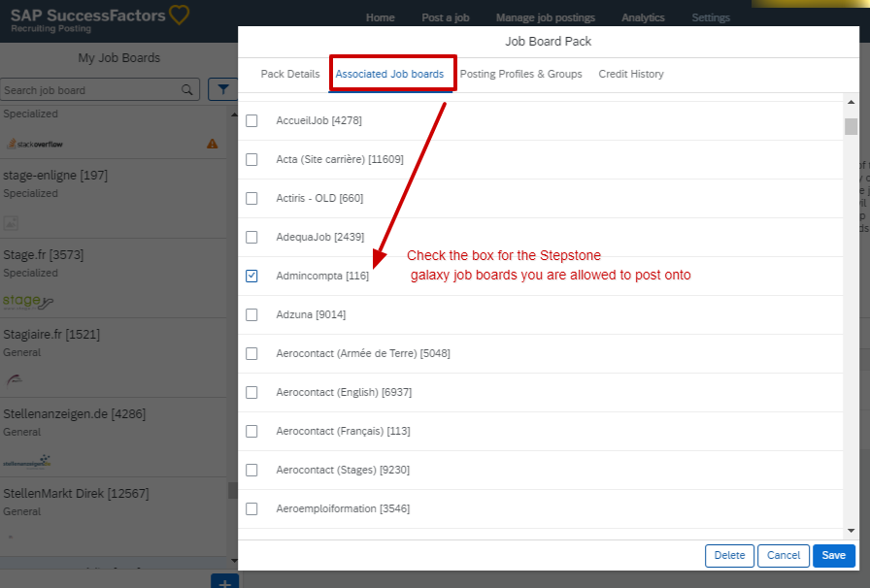Click the My Job Boards heading
Image resolution: width=870 pixels, height=588 pixels.
click(x=118, y=57)
